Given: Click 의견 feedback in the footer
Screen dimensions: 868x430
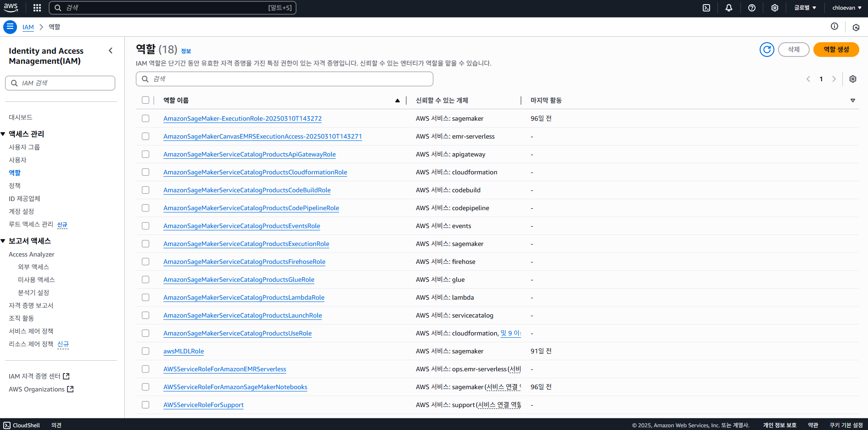Looking at the screenshot, I should coord(56,425).
